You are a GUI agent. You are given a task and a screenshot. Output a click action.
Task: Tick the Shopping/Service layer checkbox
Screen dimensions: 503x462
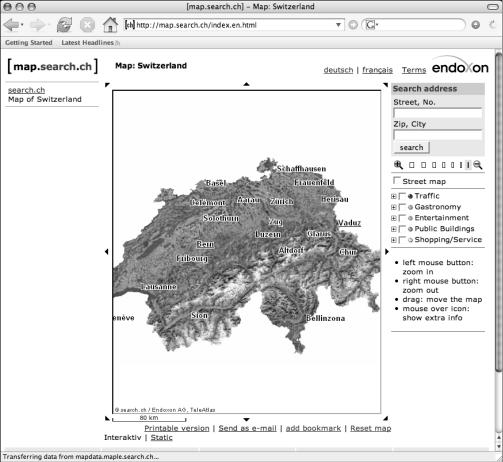(402, 240)
